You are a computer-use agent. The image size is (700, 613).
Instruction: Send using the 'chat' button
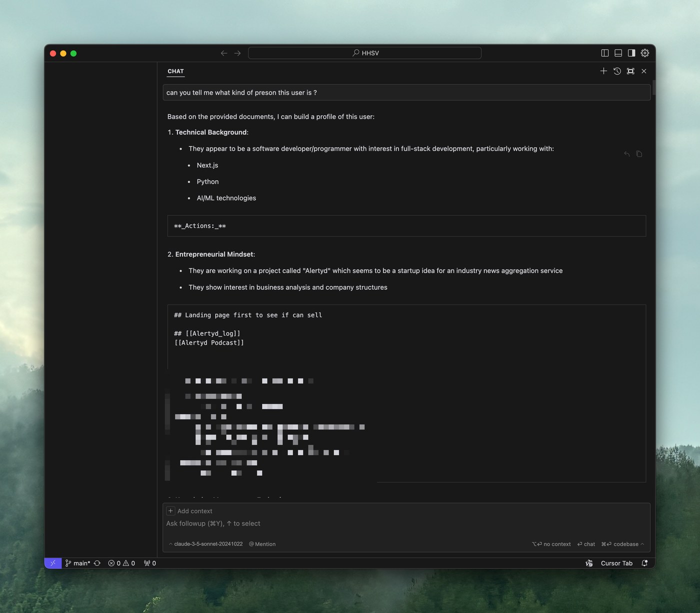pyautogui.click(x=586, y=544)
